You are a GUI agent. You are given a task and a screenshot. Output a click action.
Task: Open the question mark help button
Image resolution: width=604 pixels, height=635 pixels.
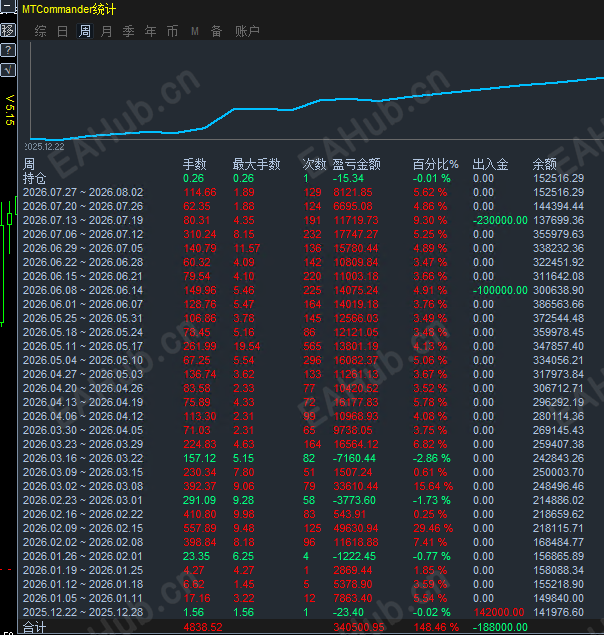(8, 50)
